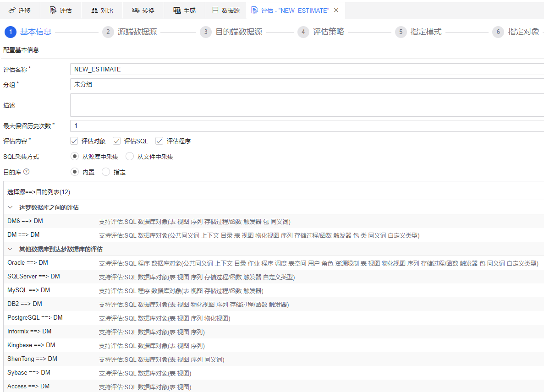Image resolution: width=544 pixels, height=392 pixels.
Task: Select the Informix ==> DM row
Action: point(274,332)
